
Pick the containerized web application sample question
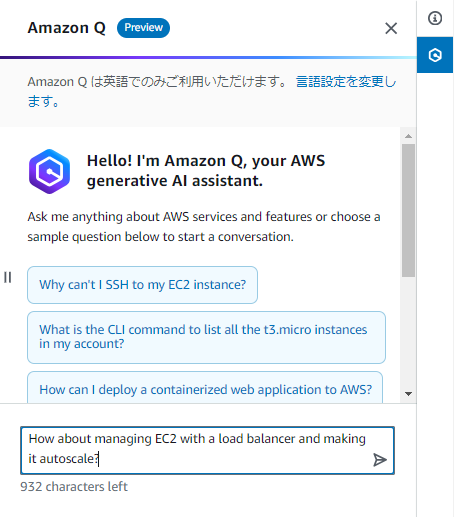pos(205,388)
